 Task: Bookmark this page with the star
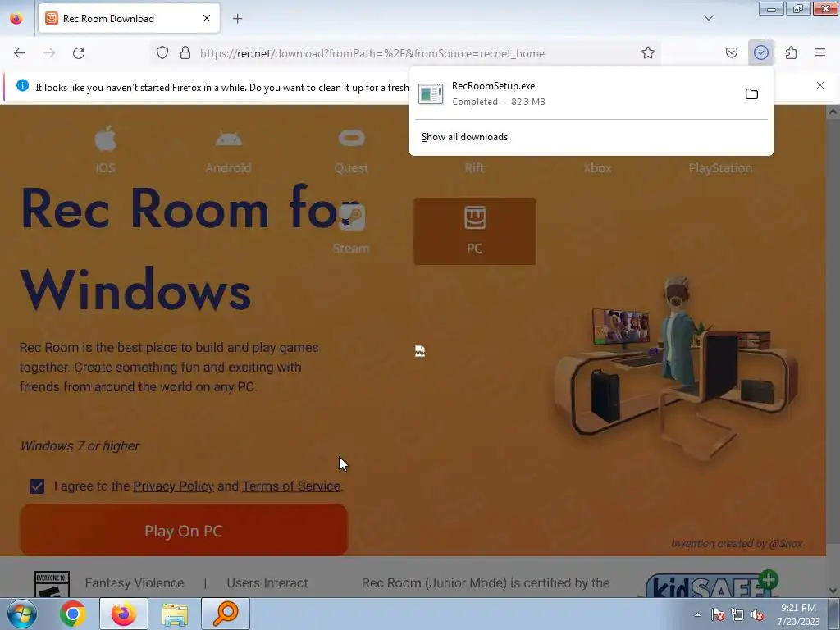tap(648, 53)
